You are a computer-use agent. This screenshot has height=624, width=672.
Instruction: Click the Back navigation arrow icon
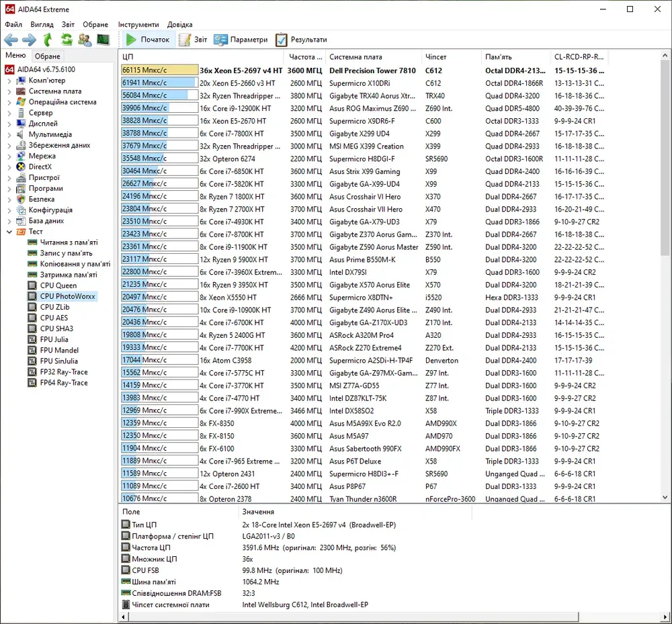click(11, 40)
